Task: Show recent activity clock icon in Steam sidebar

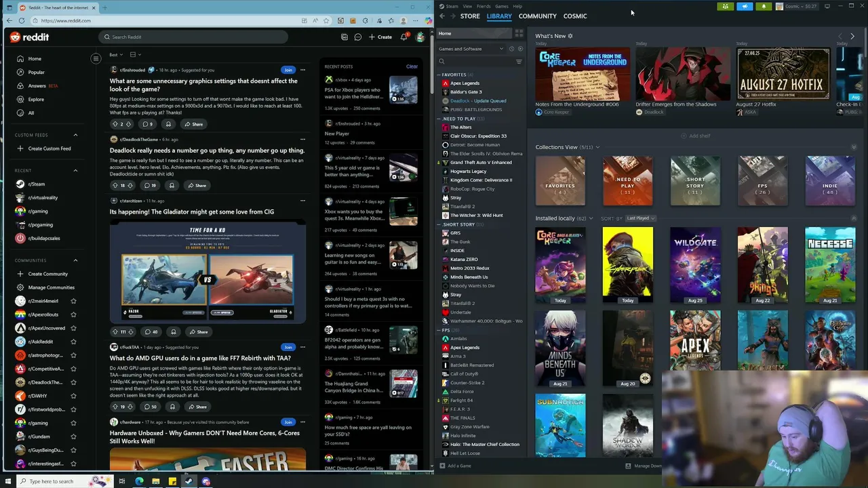Action: [512, 49]
